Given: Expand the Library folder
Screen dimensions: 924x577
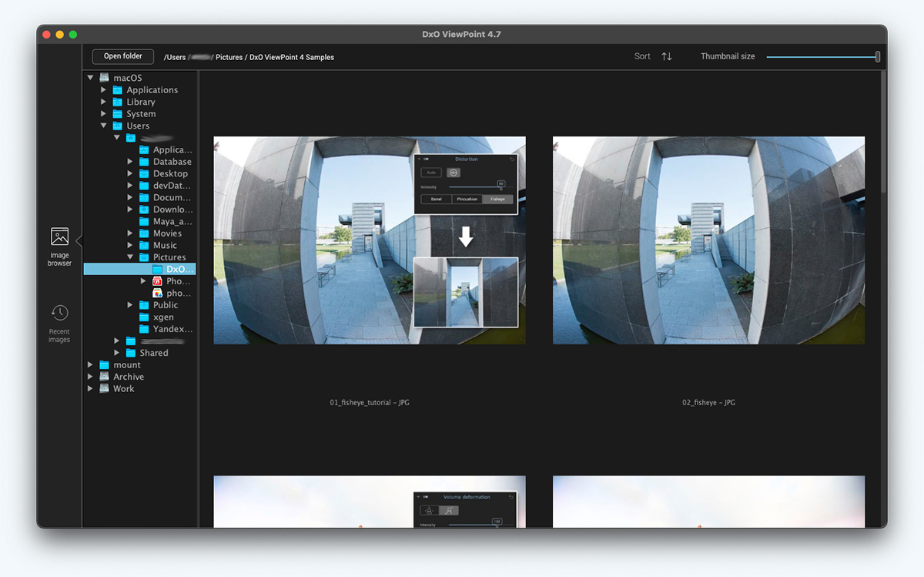Looking at the screenshot, I should [104, 102].
